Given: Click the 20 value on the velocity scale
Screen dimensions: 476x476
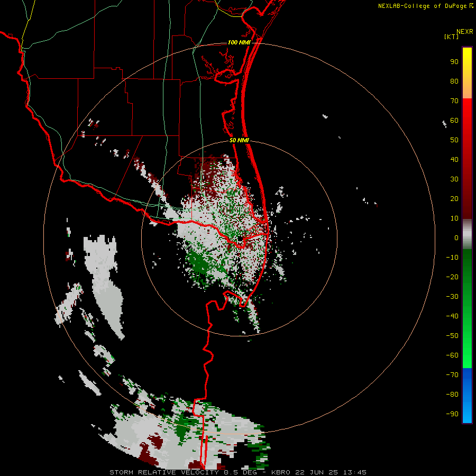Looking at the screenshot, I should coord(454,199).
